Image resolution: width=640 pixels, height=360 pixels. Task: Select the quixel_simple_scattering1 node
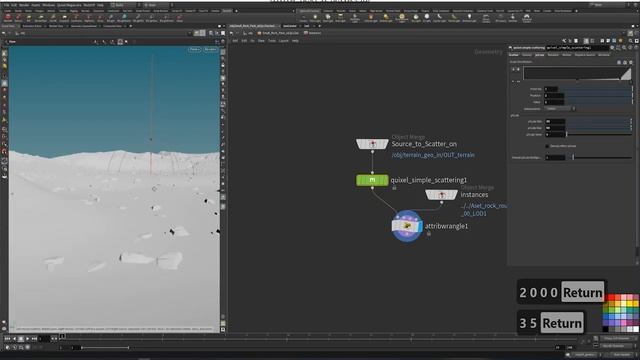(372, 180)
